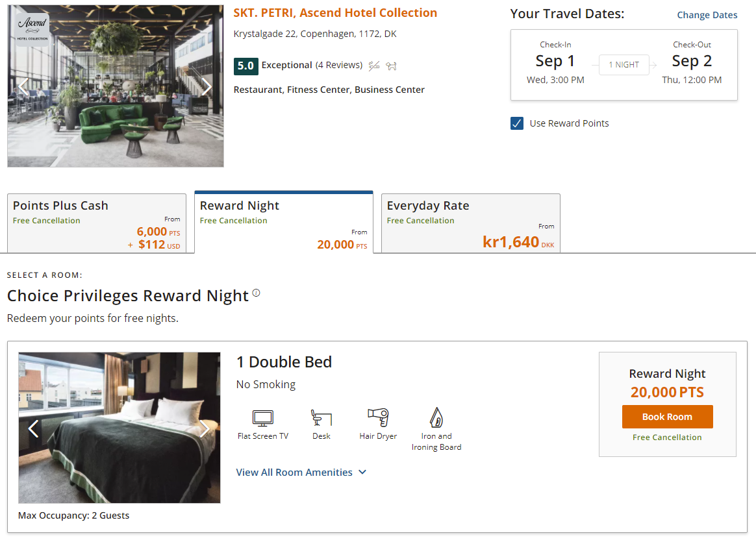The width and height of the screenshot is (756, 542).
Task: Switch to Points Plus Cash tab
Action: click(x=97, y=223)
